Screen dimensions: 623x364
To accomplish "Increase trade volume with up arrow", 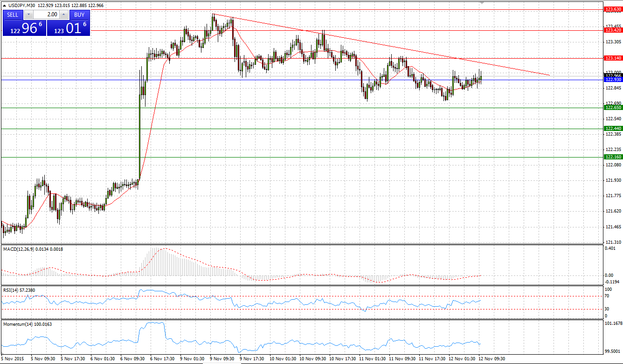I will (x=64, y=14).
